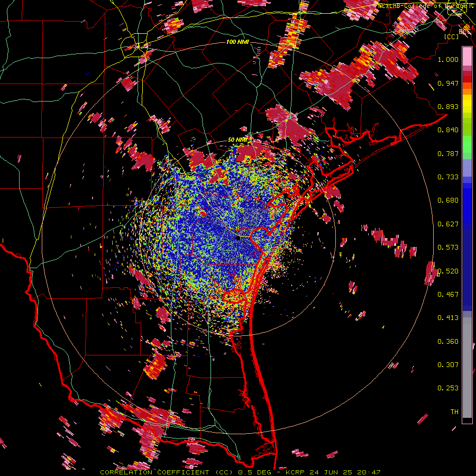476x476 pixels.
Task: Click the 1.000 value on the scale
Action: (x=448, y=59)
